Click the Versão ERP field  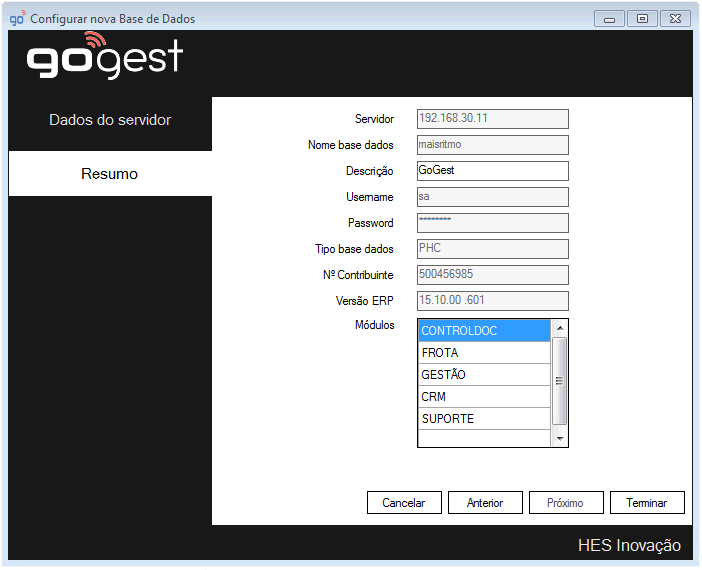(x=493, y=301)
